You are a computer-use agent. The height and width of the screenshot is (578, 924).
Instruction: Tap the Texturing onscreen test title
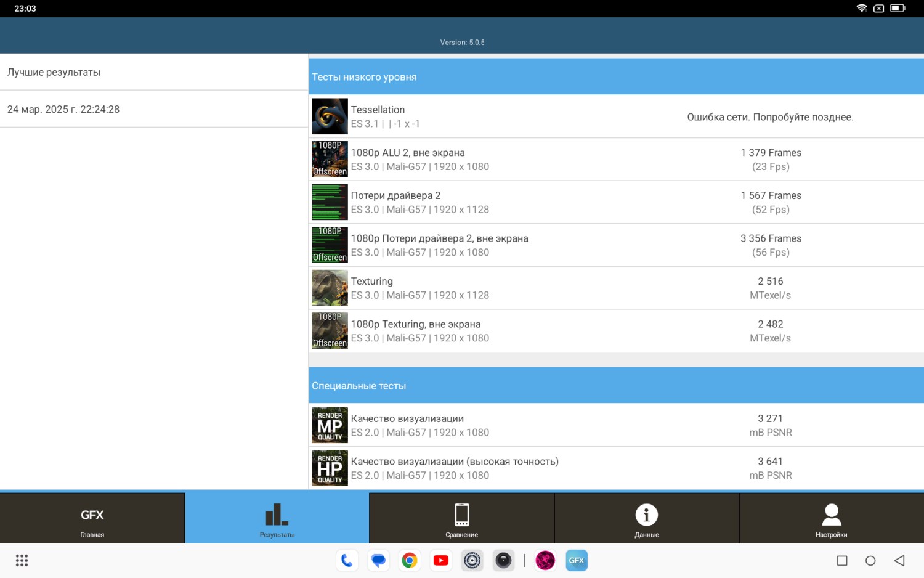point(372,282)
